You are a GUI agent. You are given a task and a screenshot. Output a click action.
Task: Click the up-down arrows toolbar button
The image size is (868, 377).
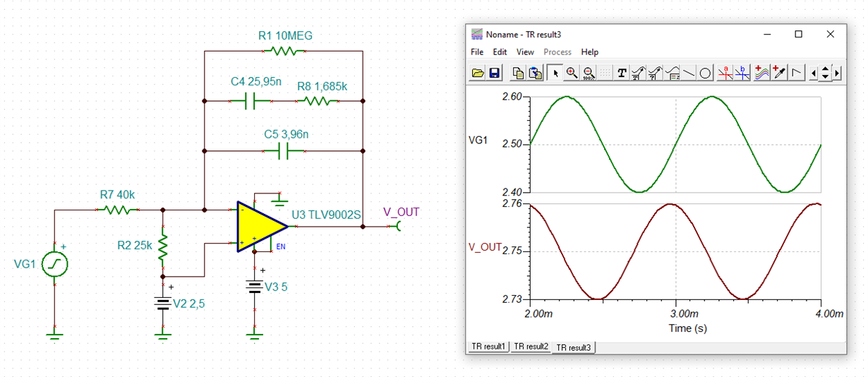pos(826,73)
